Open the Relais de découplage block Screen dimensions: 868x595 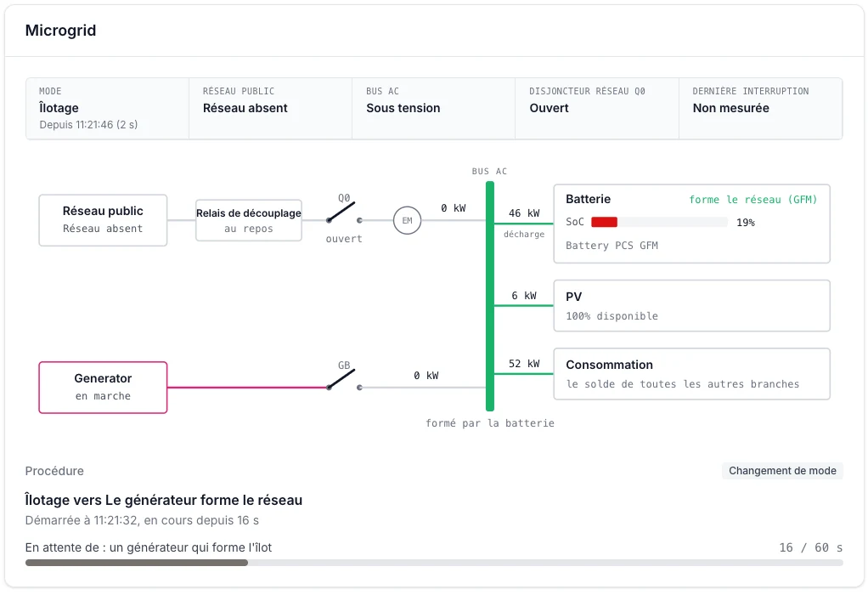[249, 220]
